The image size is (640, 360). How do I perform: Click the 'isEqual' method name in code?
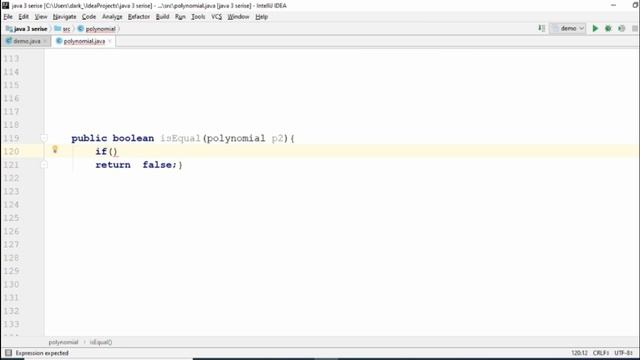tap(180, 138)
